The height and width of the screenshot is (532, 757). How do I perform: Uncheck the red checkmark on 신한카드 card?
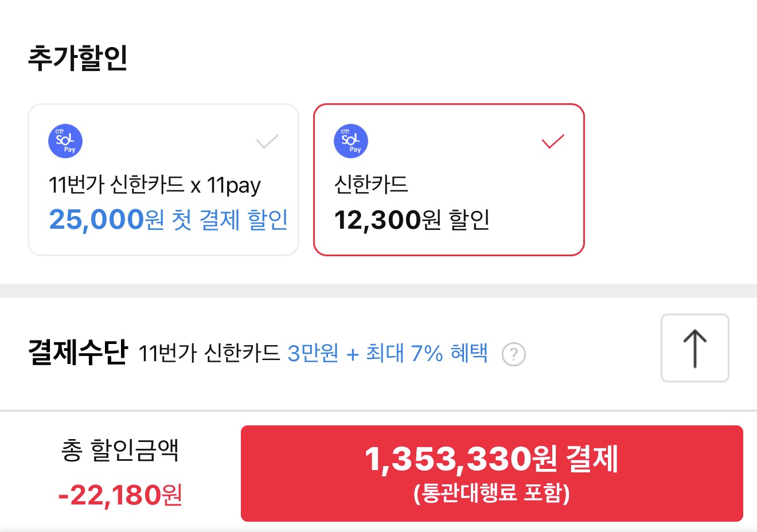(553, 141)
